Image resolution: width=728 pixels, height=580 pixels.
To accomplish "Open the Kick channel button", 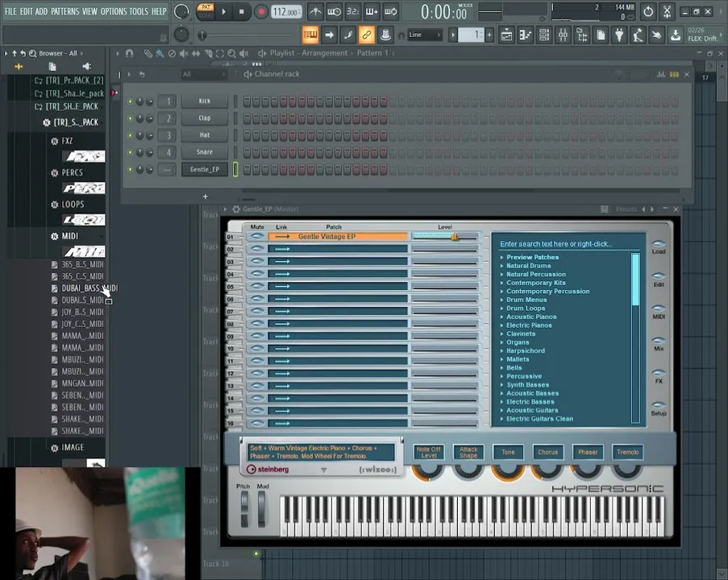I will click(204, 101).
